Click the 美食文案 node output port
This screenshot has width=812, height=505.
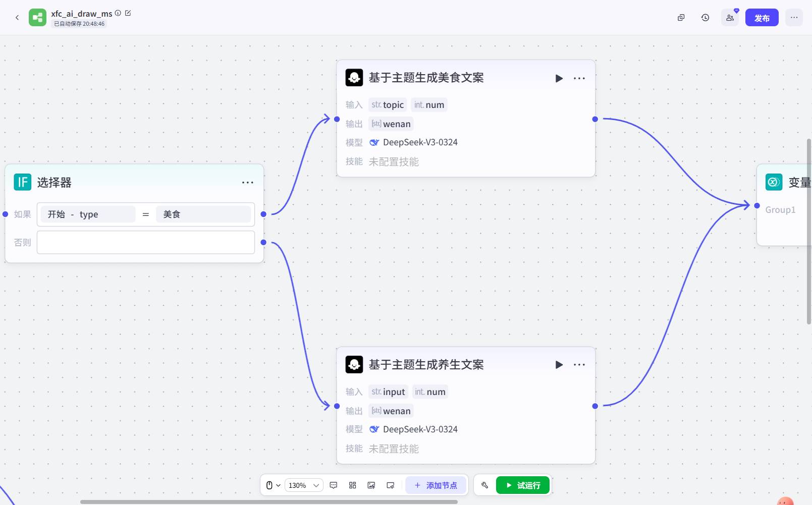[x=595, y=119]
